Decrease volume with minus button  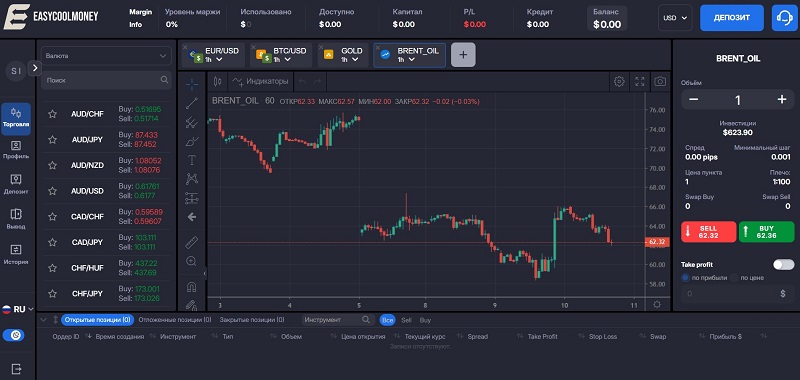click(693, 99)
